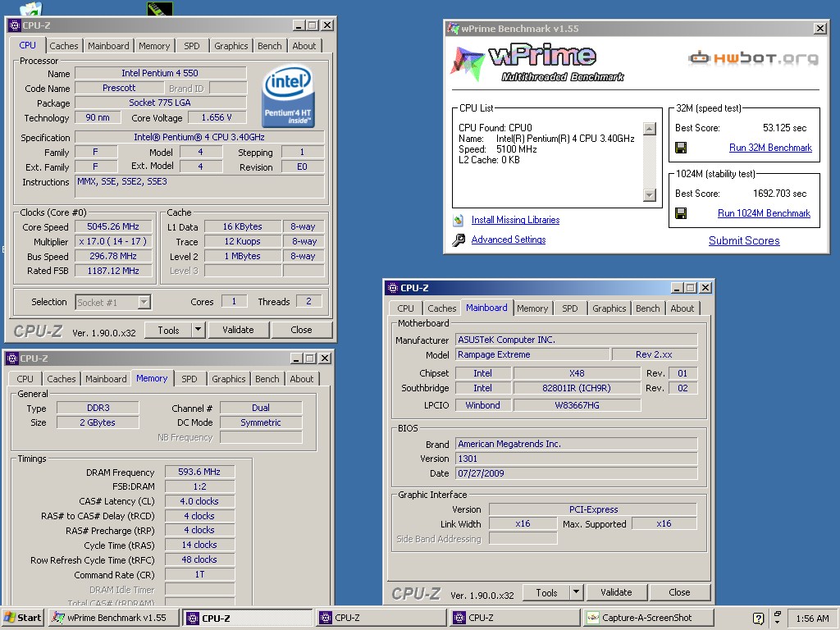Screen dimensions: 840x630
Task: Click the Bus Speed value 296.78 MHz
Action: pos(113,256)
